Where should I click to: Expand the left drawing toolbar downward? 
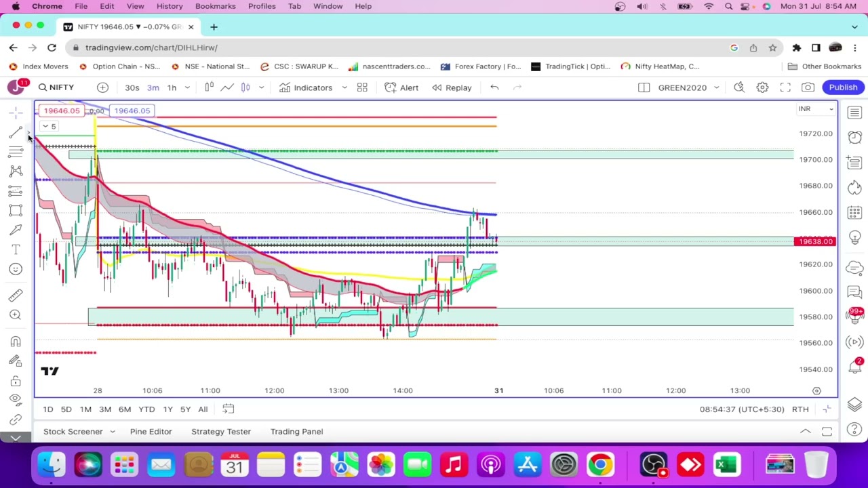coord(16,438)
